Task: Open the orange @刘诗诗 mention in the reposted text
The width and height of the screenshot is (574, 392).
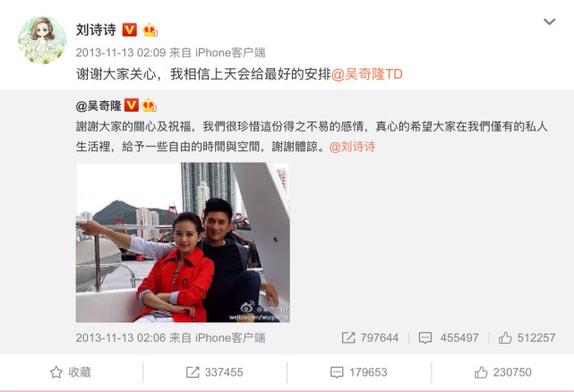Action: coord(352,147)
